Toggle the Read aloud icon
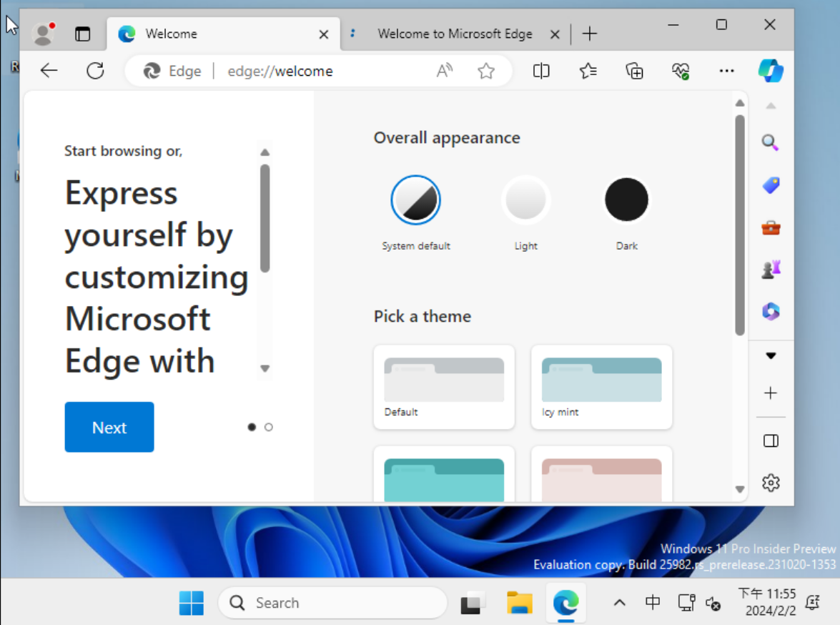840x625 pixels. [445, 71]
